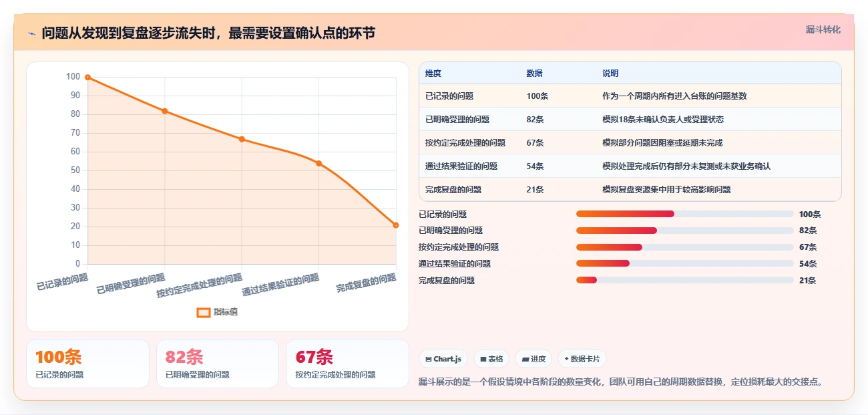Click the 漏斗转化 tag in the header

click(823, 30)
